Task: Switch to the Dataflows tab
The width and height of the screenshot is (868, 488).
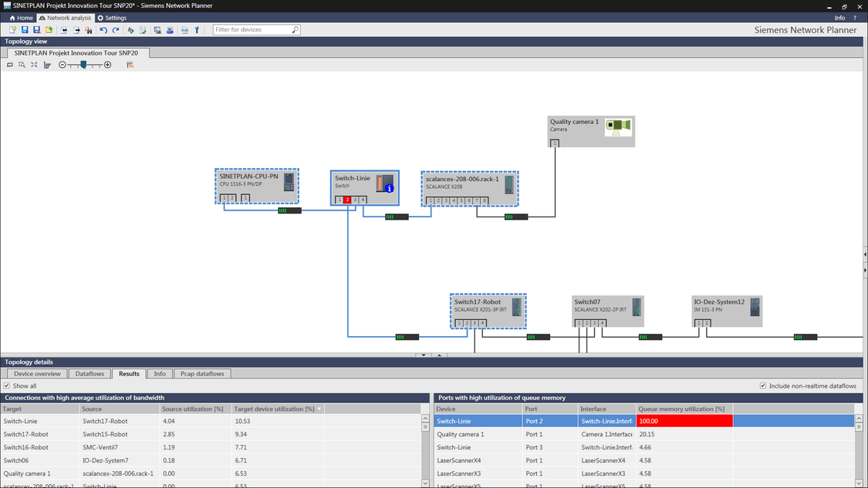Action: tap(90, 373)
